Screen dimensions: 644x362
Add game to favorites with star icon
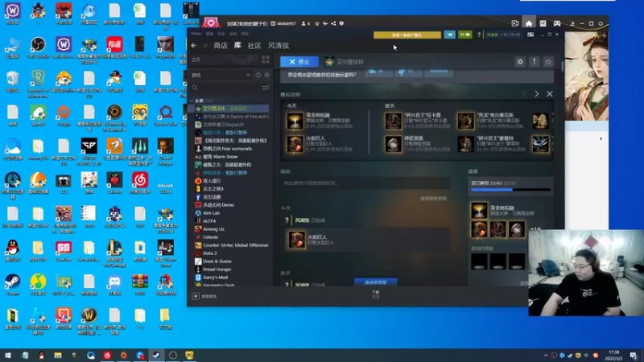click(x=548, y=62)
